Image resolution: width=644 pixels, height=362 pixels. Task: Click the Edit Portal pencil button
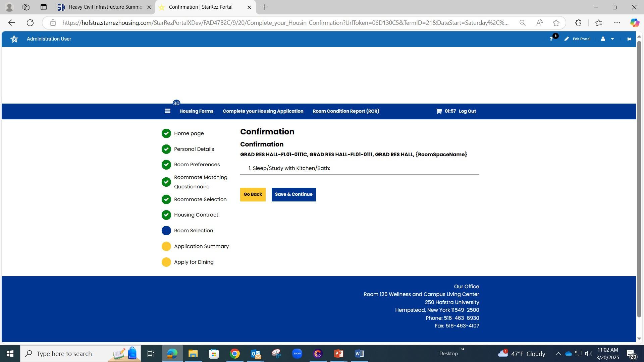[x=577, y=39]
